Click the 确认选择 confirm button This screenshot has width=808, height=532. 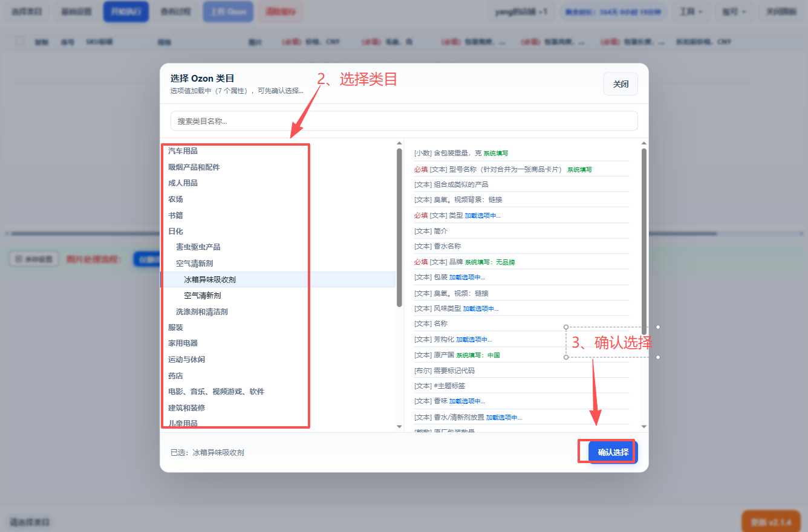pos(613,452)
